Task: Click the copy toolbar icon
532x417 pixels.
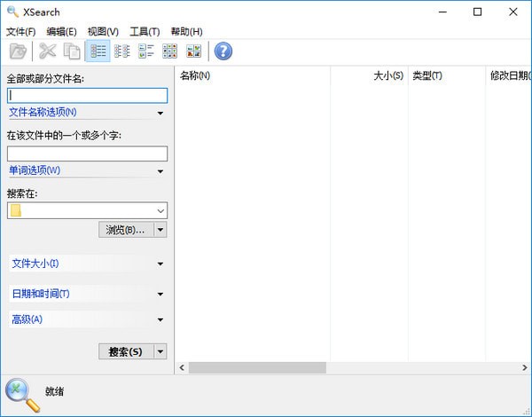Action: pos(71,51)
